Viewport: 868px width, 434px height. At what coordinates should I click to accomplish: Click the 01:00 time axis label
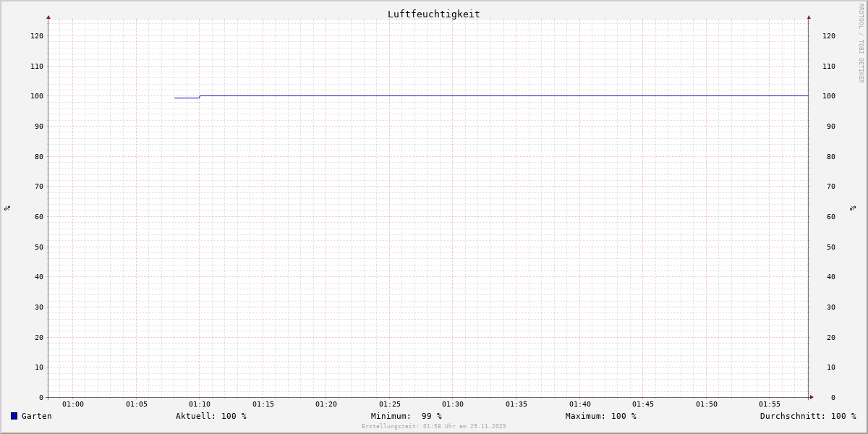click(x=73, y=404)
